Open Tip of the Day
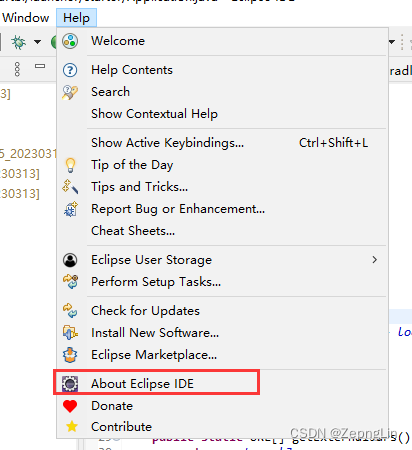The image size is (412, 450). point(222,165)
